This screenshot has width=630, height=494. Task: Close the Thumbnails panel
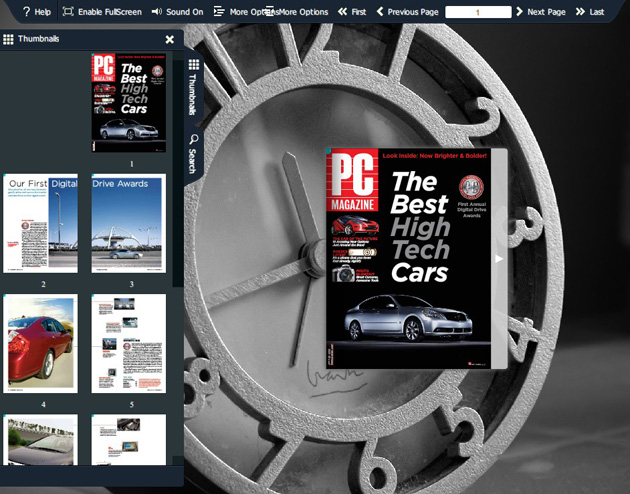tap(170, 39)
